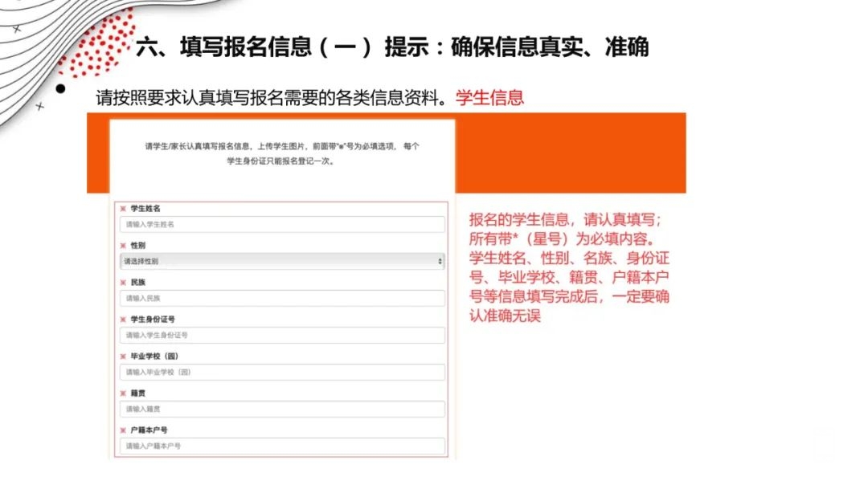Click the red asterisk beside 学生姓名
The width and height of the screenshot is (868, 485).
(123, 209)
